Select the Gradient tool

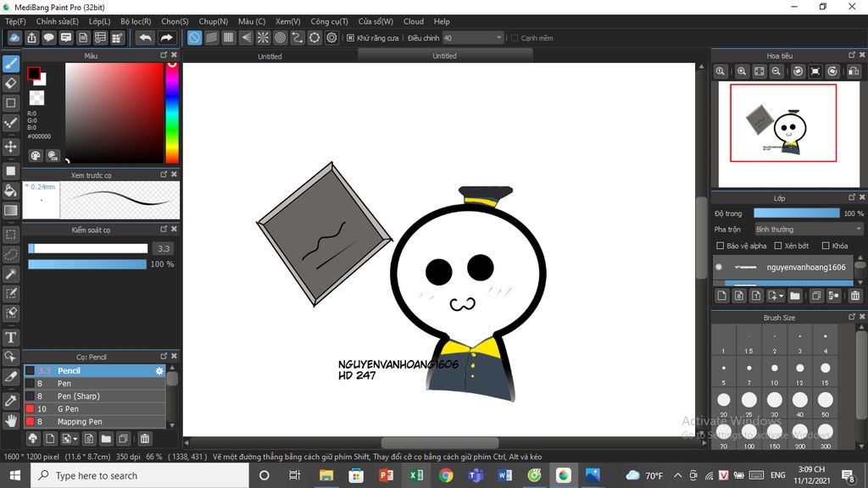coord(10,210)
